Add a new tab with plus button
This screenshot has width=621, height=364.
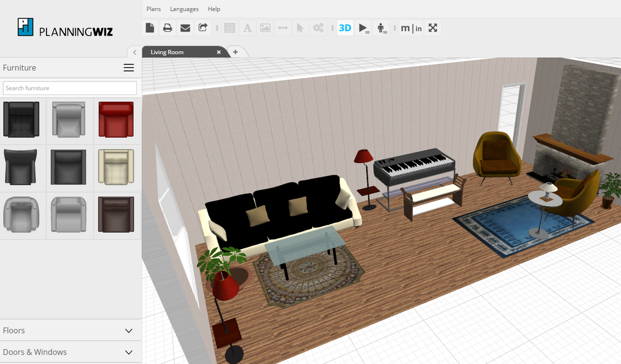coord(235,52)
